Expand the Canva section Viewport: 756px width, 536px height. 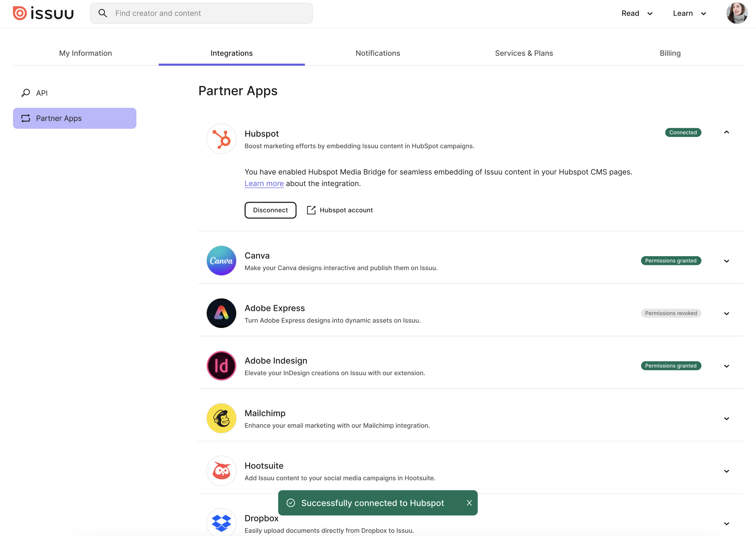(726, 261)
